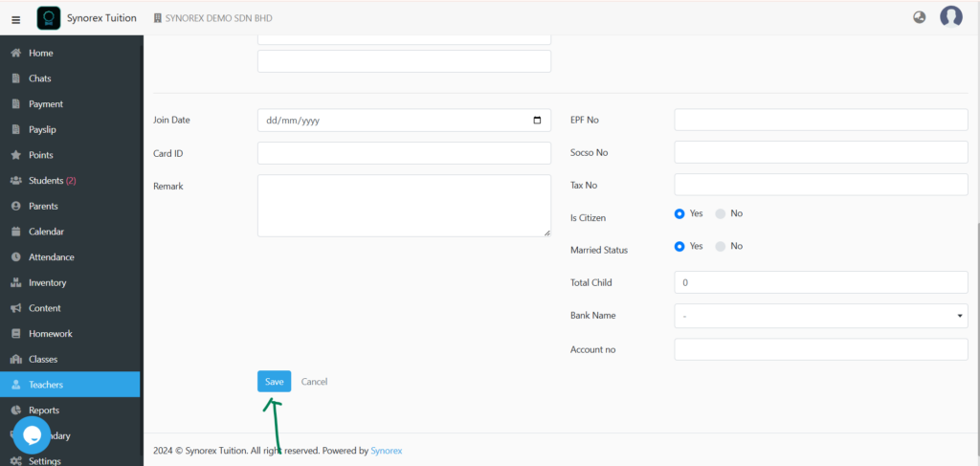This screenshot has height=466, width=980.
Task: Click the Teachers sidebar icon
Action: [16, 385]
